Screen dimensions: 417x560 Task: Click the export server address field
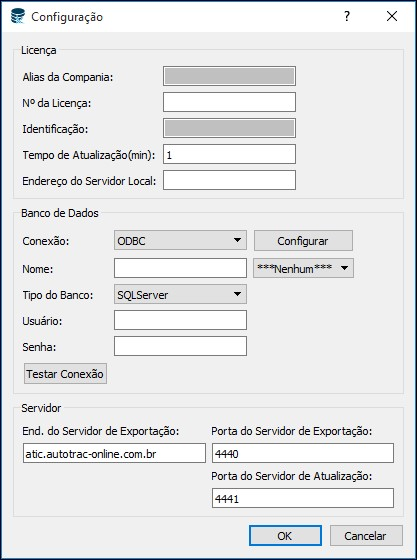pos(114,453)
